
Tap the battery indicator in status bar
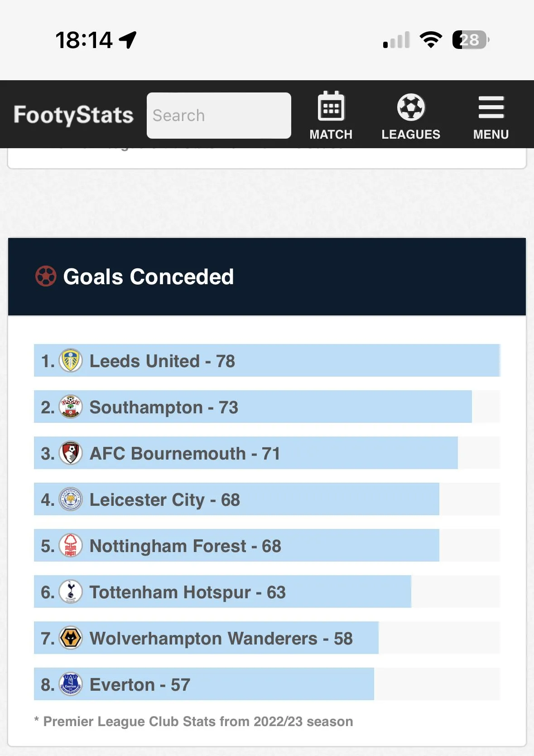tap(470, 40)
